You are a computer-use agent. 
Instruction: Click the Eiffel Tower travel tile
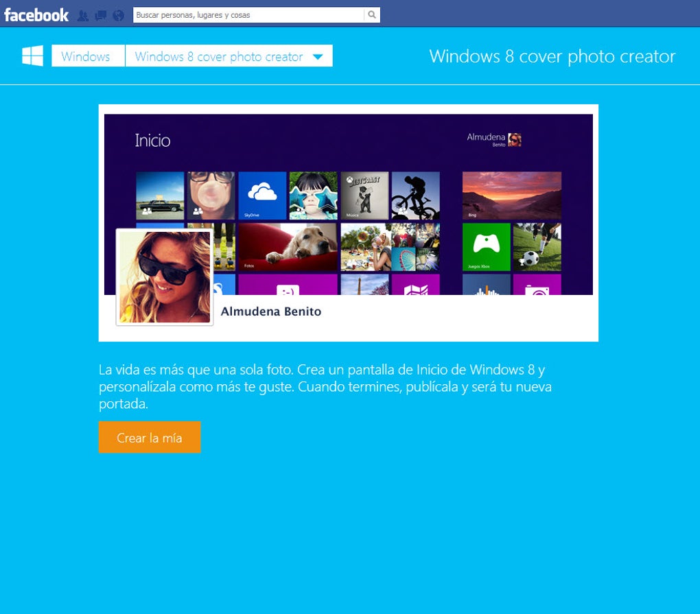point(364,285)
